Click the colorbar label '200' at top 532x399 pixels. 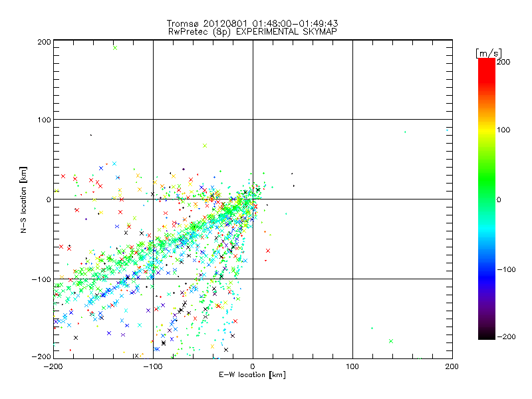(503, 62)
